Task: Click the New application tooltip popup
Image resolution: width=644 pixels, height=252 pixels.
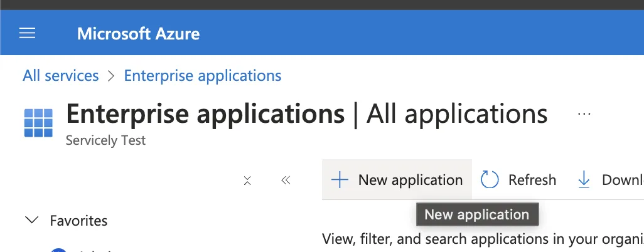Action: click(477, 214)
